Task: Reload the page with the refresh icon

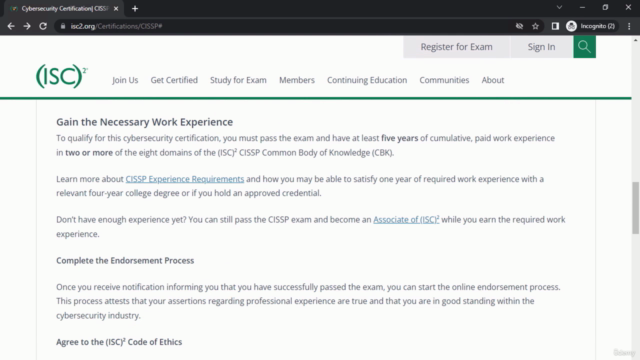Action: point(43,26)
